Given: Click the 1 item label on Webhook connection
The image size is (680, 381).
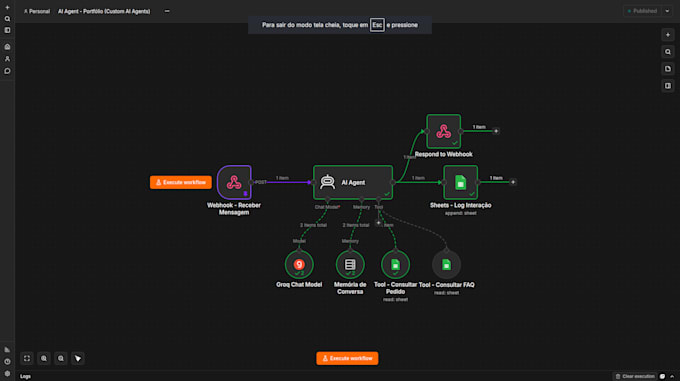Looking at the screenshot, I should click(282, 178).
